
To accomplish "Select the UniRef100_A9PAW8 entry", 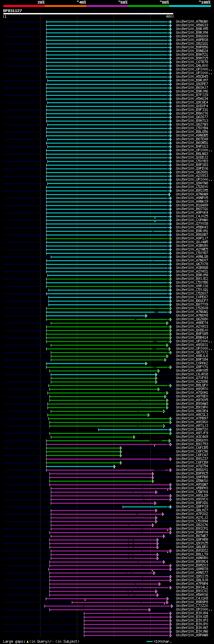I will tap(192, 635).
